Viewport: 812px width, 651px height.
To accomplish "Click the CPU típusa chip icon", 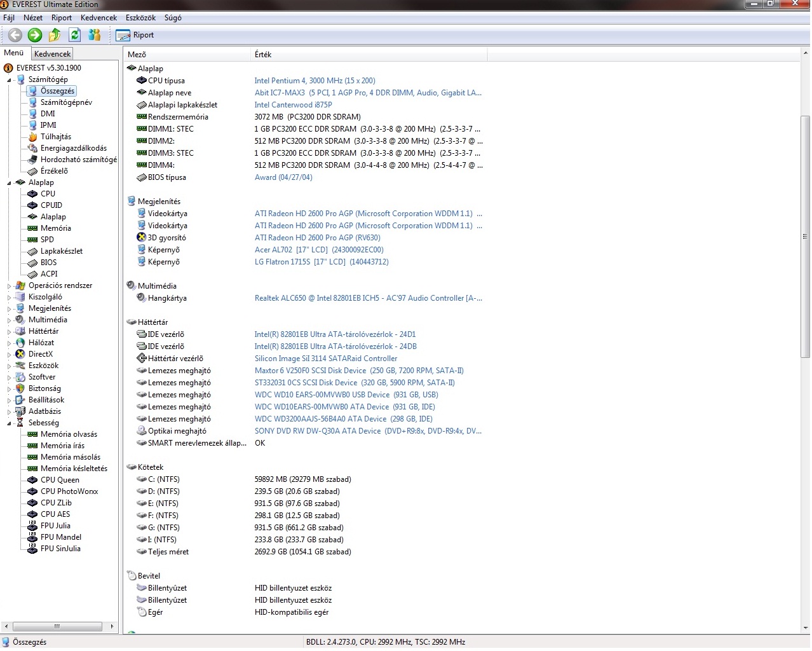I will point(142,81).
